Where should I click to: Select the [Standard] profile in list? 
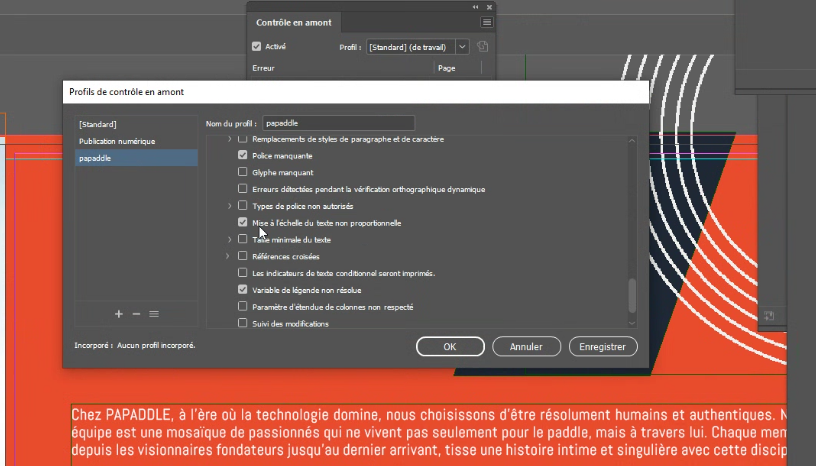tap(99, 124)
